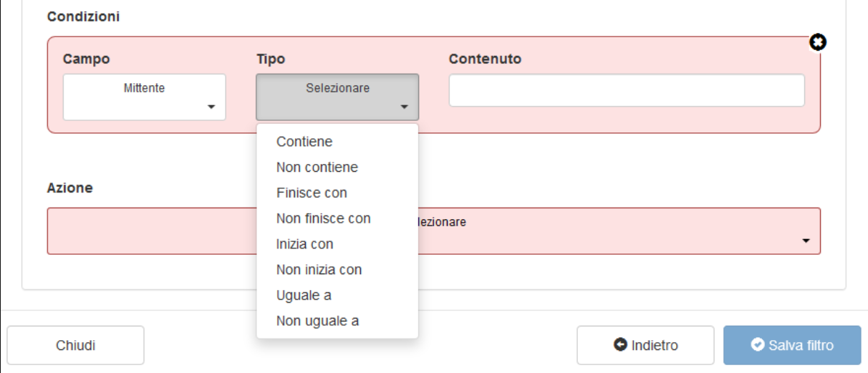Image resolution: width=868 pixels, height=373 pixels.
Task: Pick the Finisce con option
Action: tap(312, 193)
